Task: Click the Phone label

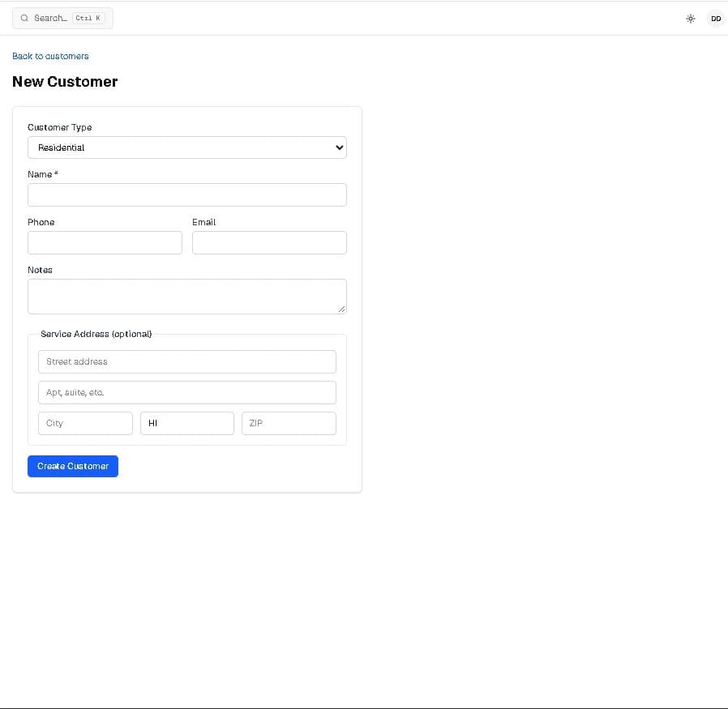Action: click(41, 222)
